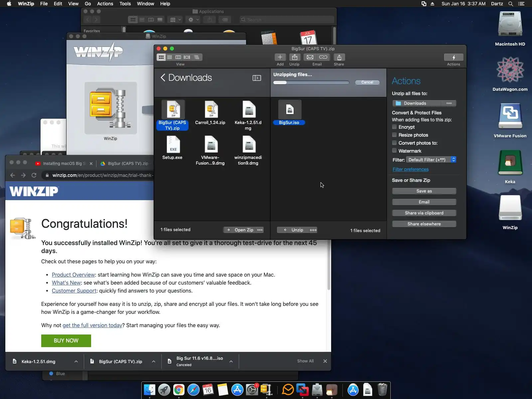Image resolution: width=532 pixels, height=399 pixels.
Task: Select the BigSur (CAPS TV).zip file
Action: point(173,115)
